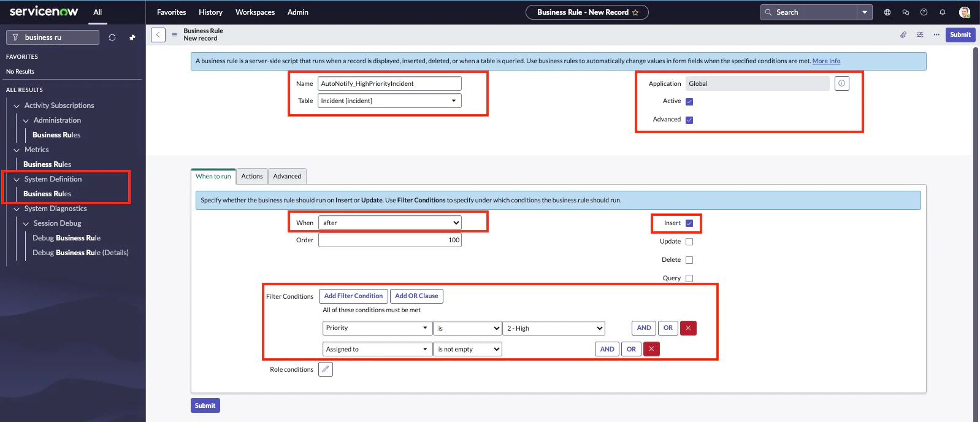The image size is (980, 422).
Task: Click the navigator refresh icon
Action: pos(112,37)
